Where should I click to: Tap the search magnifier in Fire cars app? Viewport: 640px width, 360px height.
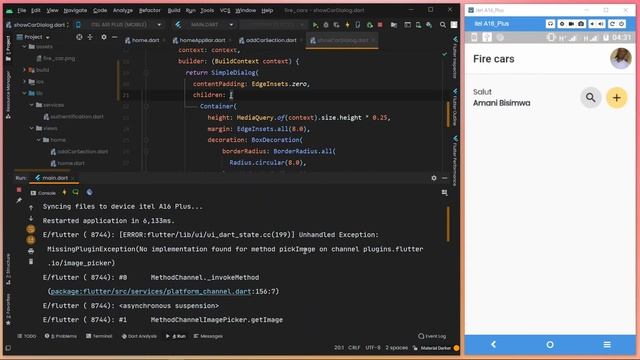591,98
